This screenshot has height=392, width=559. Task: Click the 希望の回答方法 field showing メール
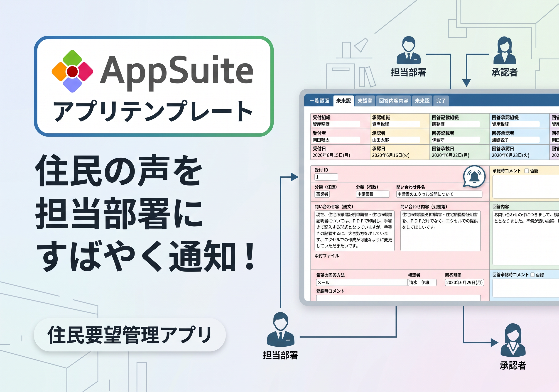(362, 282)
